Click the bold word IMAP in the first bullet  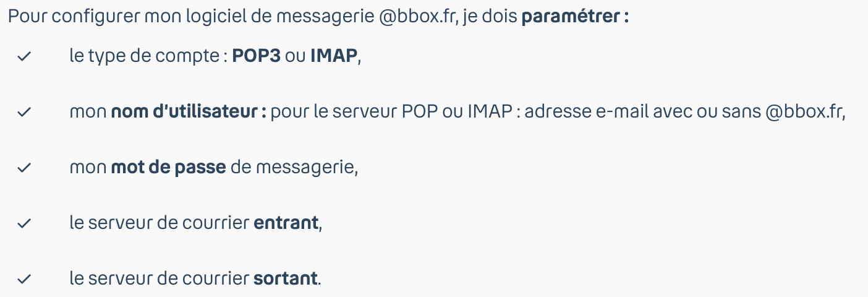tap(334, 56)
